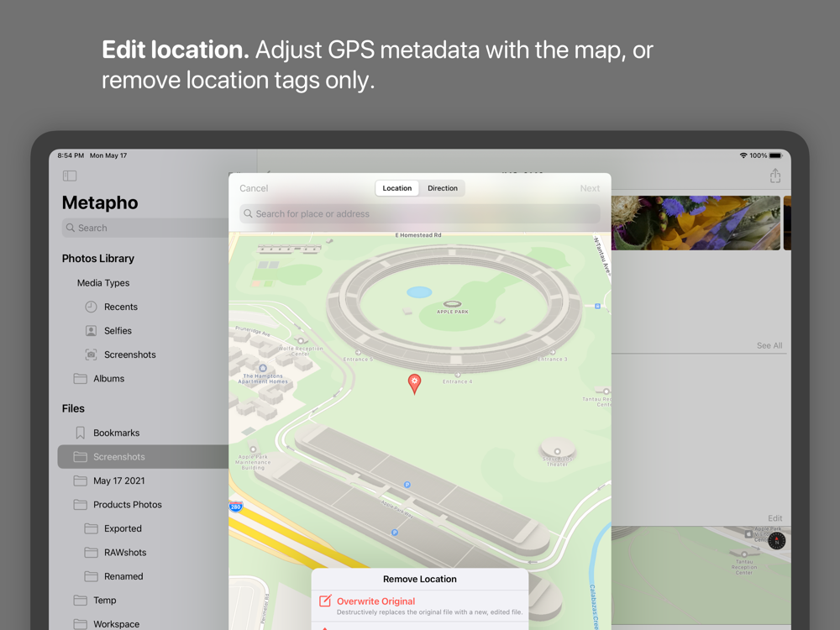The width and height of the screenshot is (840, 630).
Task: Open Screenshots media type camera icon
Action: tap(91, 354)
